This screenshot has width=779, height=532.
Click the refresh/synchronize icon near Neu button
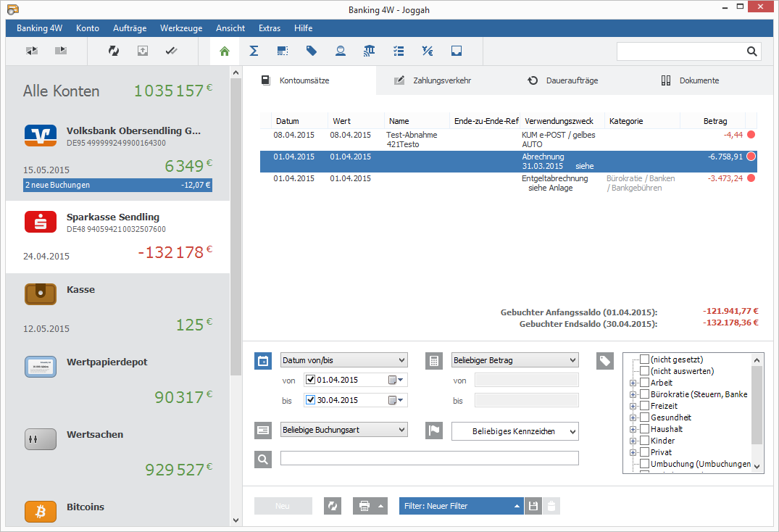click(x=333, y=505)
